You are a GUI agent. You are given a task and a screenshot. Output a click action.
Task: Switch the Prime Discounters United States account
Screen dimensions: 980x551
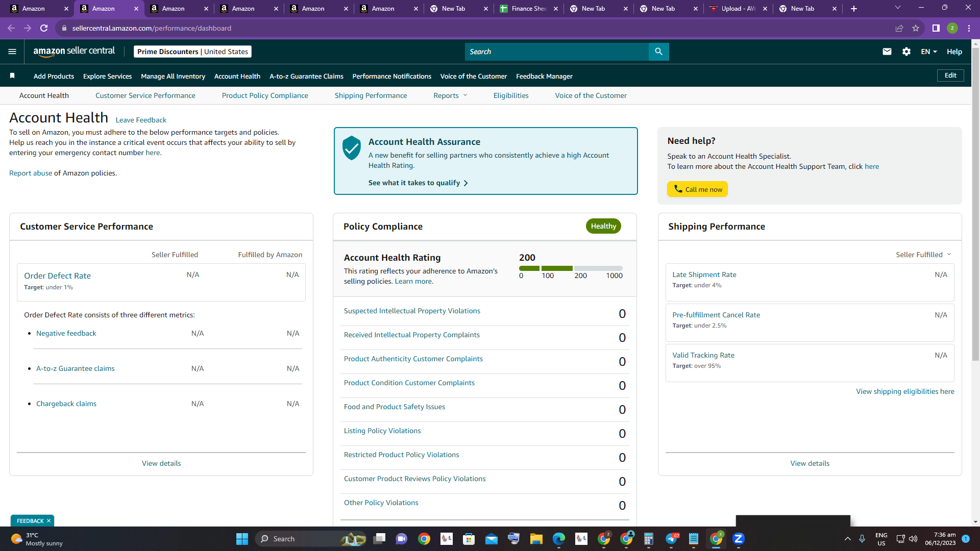pos(192,52)
